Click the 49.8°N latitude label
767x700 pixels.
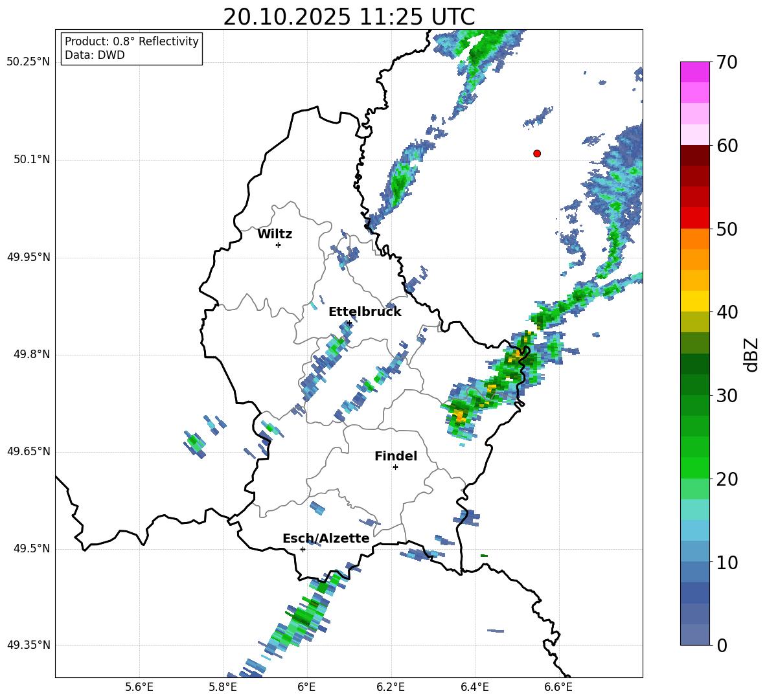(x=31, y=354)
